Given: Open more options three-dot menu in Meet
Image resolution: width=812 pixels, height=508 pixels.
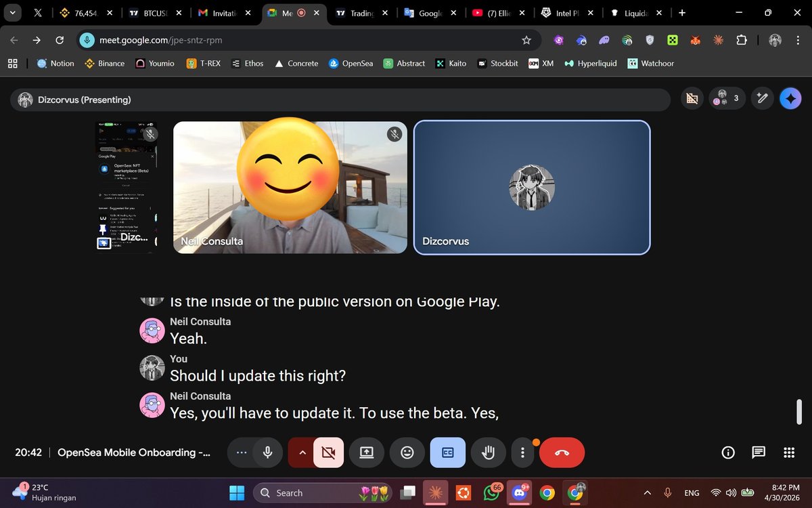Looking at the screenshot, I should point(522,452).
